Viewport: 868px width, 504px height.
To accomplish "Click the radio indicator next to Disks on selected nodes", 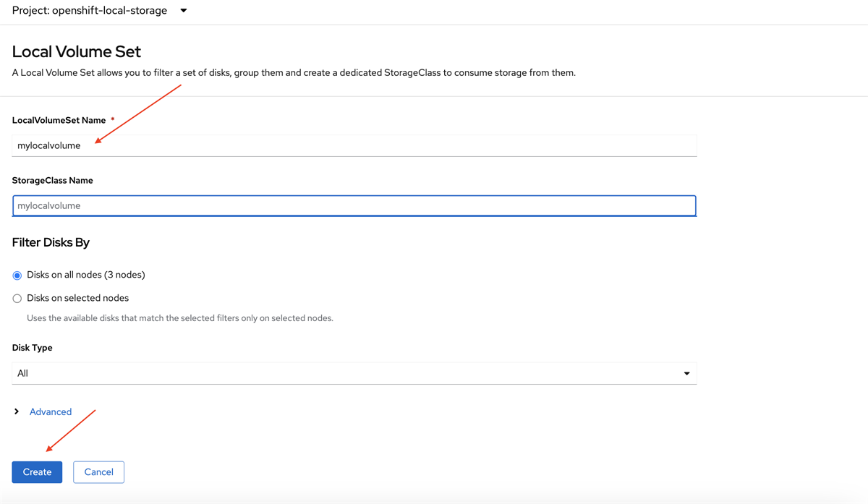I will point(17,297).
